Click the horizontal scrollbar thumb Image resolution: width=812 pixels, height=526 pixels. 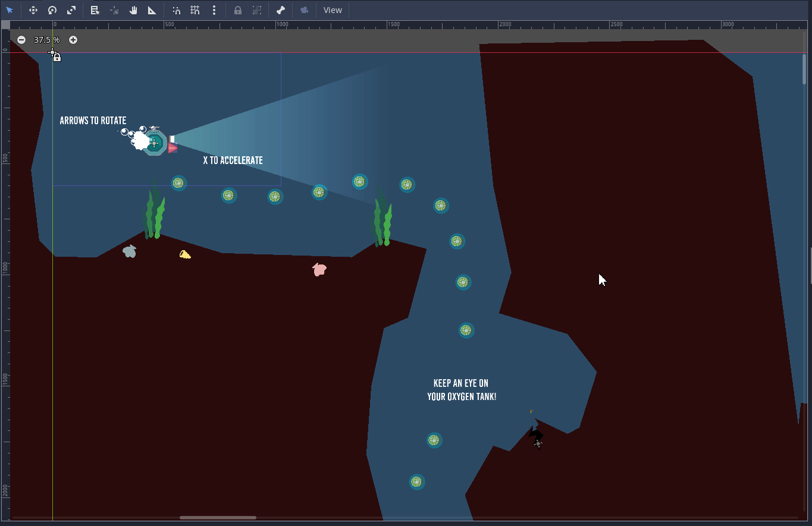tap(218, 518)
